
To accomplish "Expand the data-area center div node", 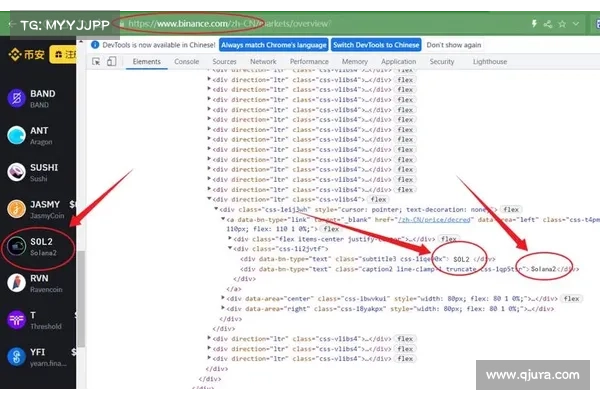I will [x=223, y=297].
